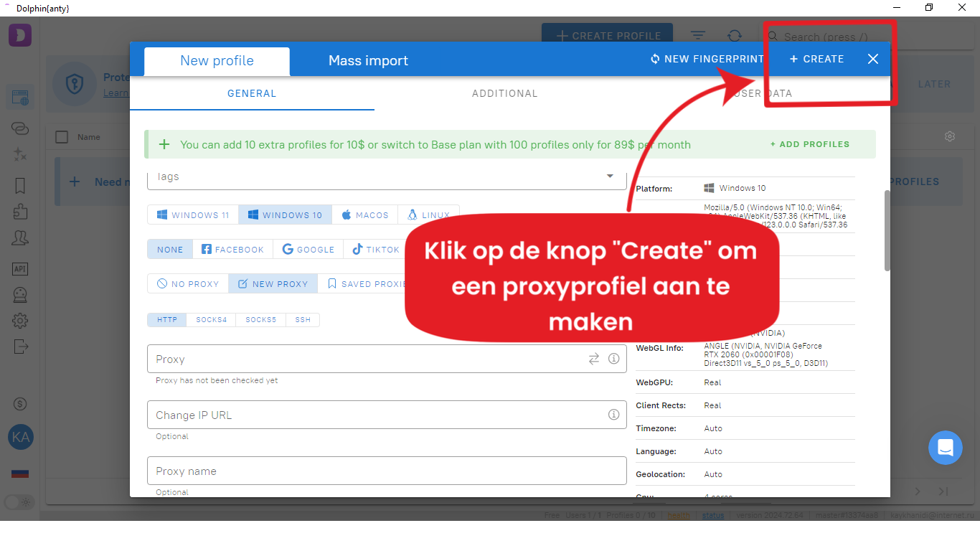Click the Create button in dialog header
This screenshot has height=551, width=980.
coord(817,59)
